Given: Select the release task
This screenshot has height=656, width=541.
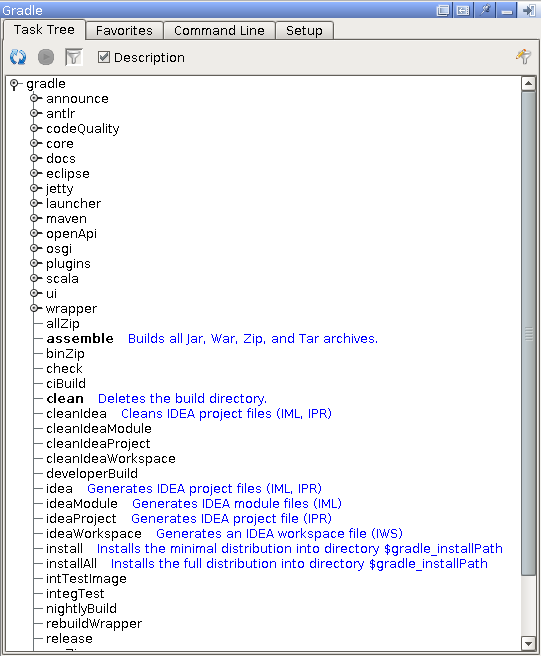Looking at the screenshot, I should (x=69, y=639).
